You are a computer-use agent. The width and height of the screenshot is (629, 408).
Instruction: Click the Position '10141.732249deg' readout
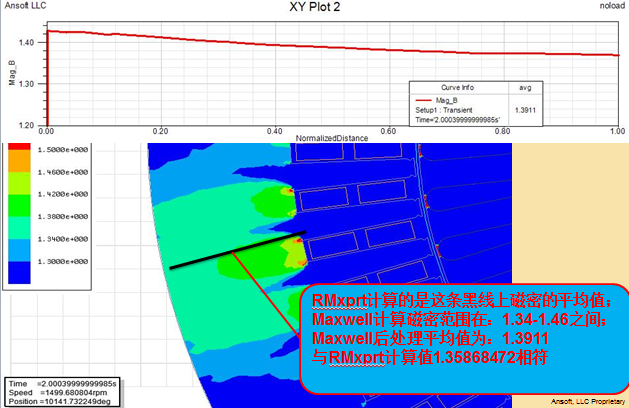59,402
